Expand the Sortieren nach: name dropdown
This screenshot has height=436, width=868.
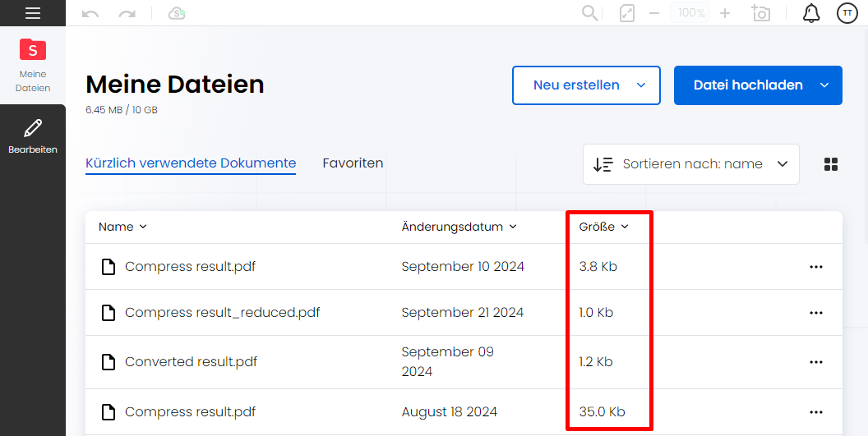690,163
